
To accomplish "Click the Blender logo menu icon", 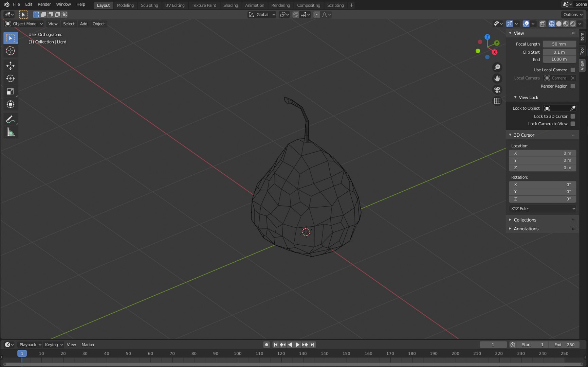I will (x=6, y=4).
